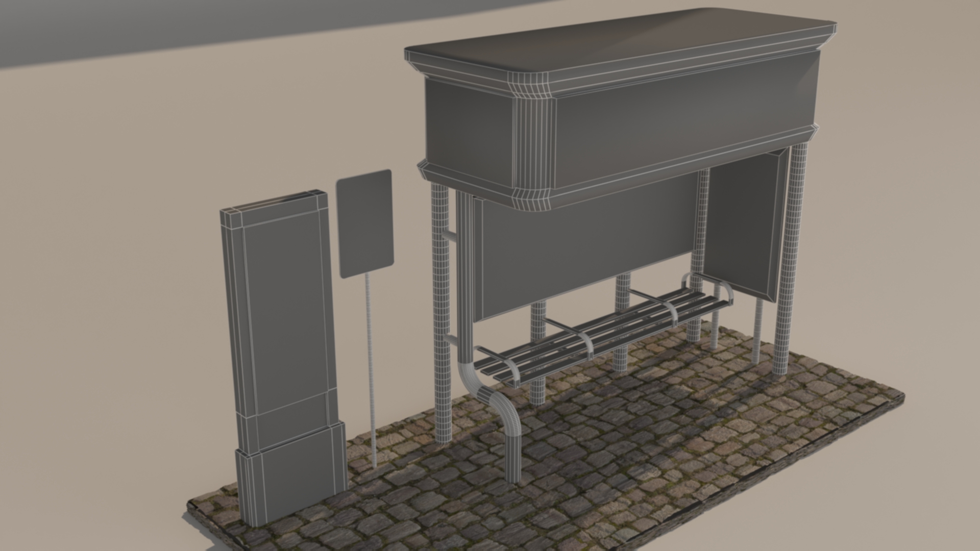Select the front bench leg post
The image size is (980, 551).
(x=537, y=390)
